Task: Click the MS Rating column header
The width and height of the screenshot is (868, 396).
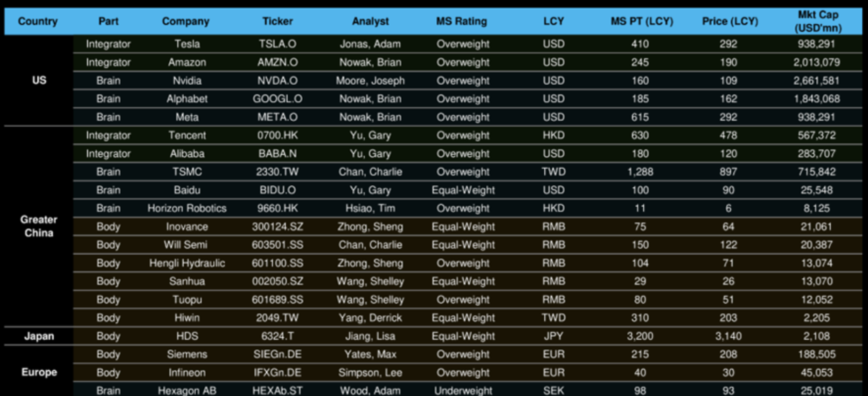Action: point(461,21)
